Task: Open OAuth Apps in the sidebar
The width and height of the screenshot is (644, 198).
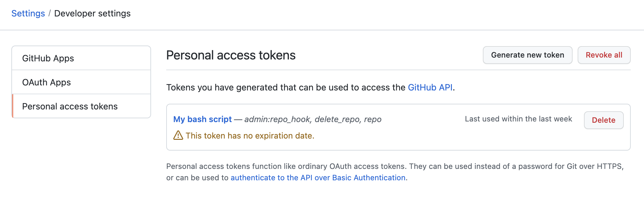Action: coord(81,82)
